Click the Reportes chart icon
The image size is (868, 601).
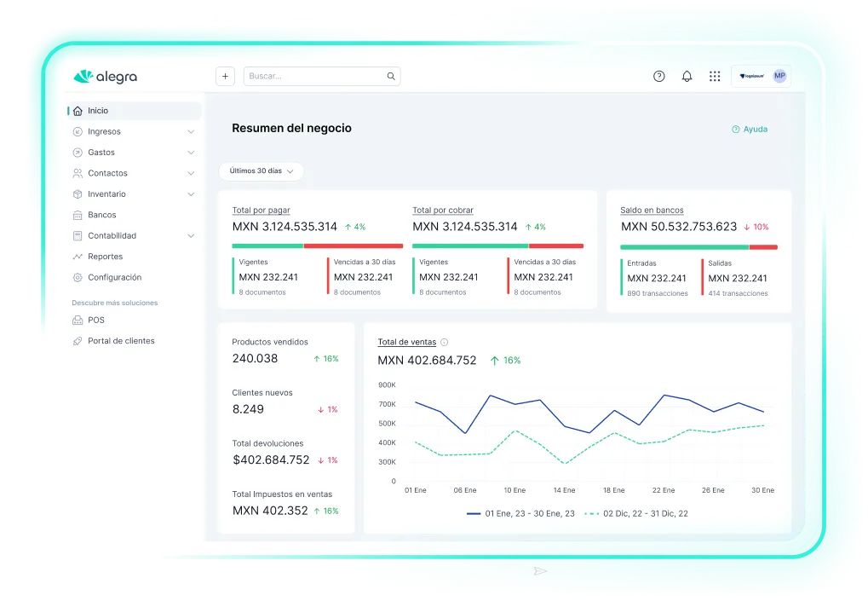click(78, 257)
